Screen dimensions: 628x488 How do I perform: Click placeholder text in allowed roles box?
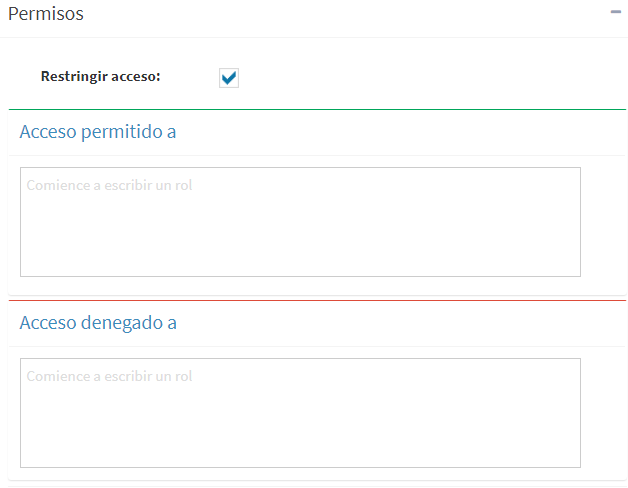coord(109,185)
